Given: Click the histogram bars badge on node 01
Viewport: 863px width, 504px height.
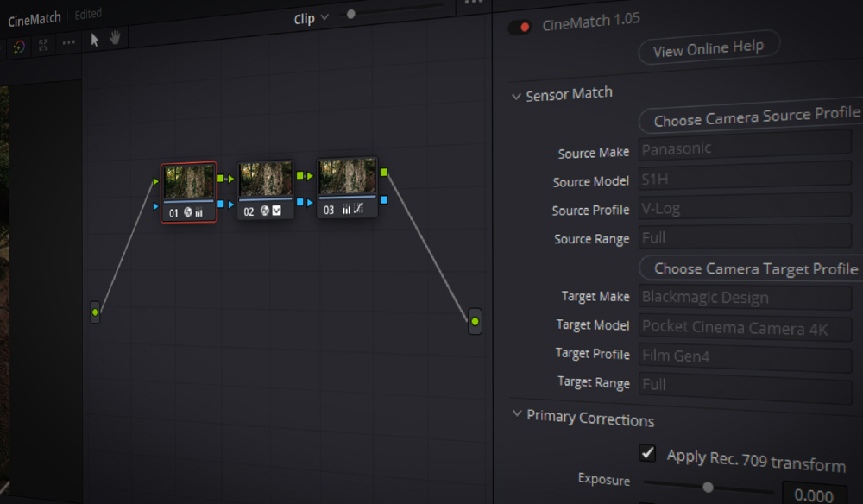Looking at the screenshot, I should pos(198,211).
